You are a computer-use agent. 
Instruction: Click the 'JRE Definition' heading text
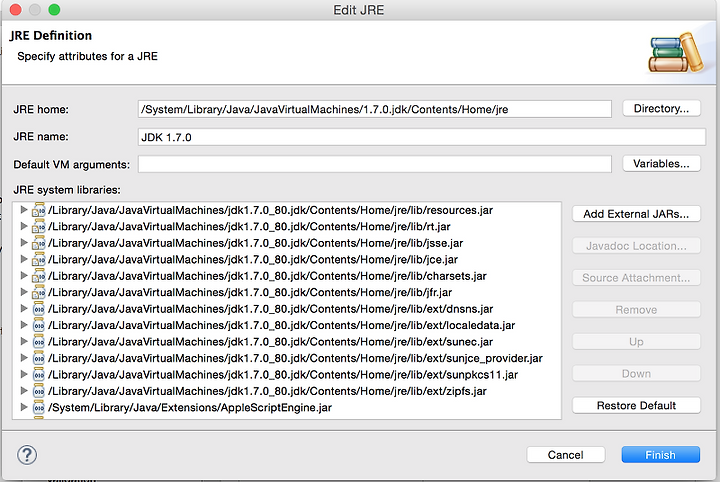51,35
